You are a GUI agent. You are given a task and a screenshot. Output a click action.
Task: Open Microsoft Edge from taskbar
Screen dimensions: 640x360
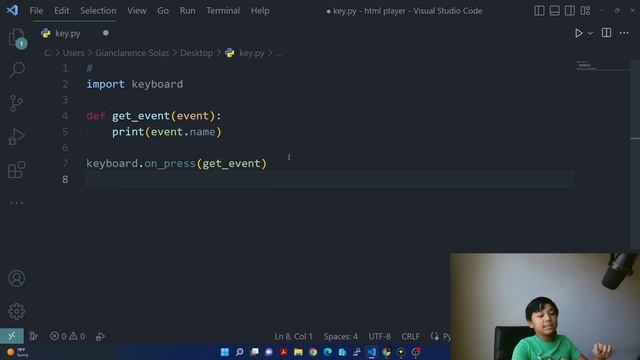point(328,352)
